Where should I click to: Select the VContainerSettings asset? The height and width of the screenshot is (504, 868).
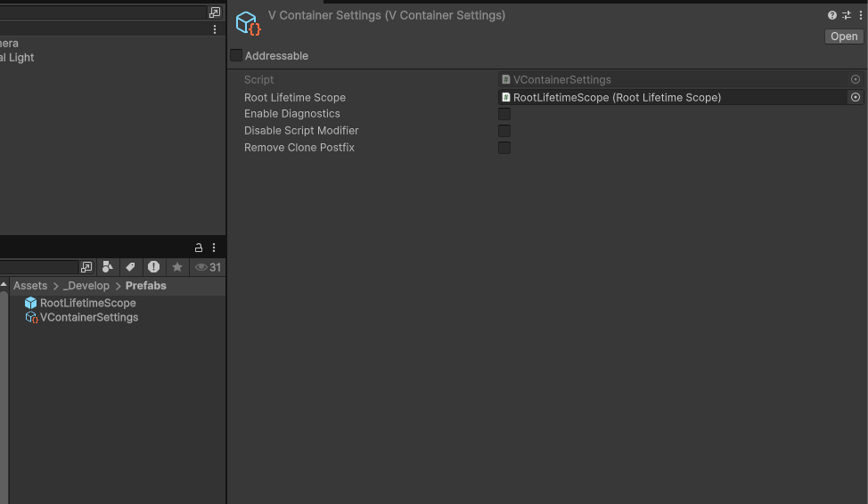[x=88, y=317]
